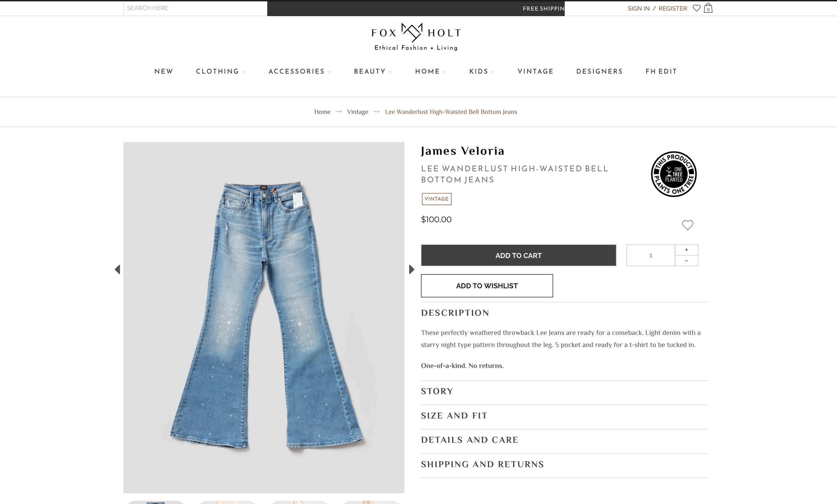The height and width of the screenshot is (504, 837).
Task: Open wishlist heart icon in top header
Action: (696, 8)
